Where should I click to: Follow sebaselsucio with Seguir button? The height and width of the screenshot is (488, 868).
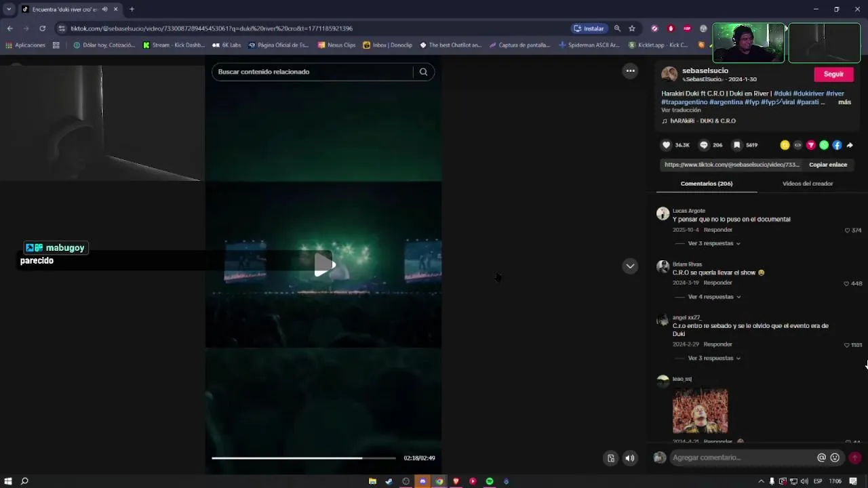coord(833,74)
